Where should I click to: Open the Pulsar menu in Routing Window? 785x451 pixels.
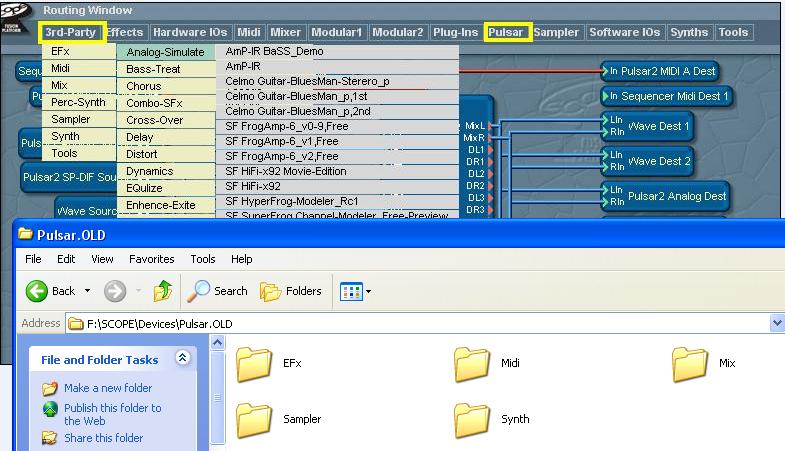506,33
